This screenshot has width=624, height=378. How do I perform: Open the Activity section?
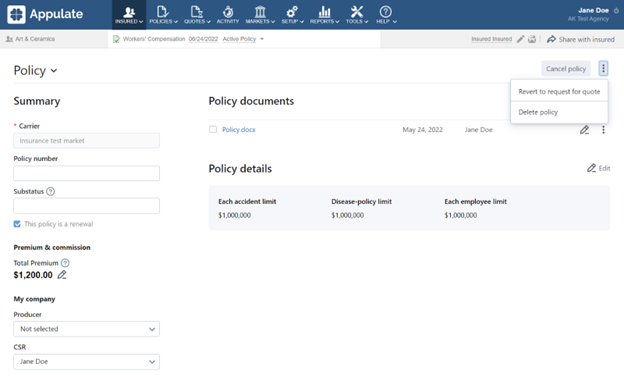tap(228, 15)
